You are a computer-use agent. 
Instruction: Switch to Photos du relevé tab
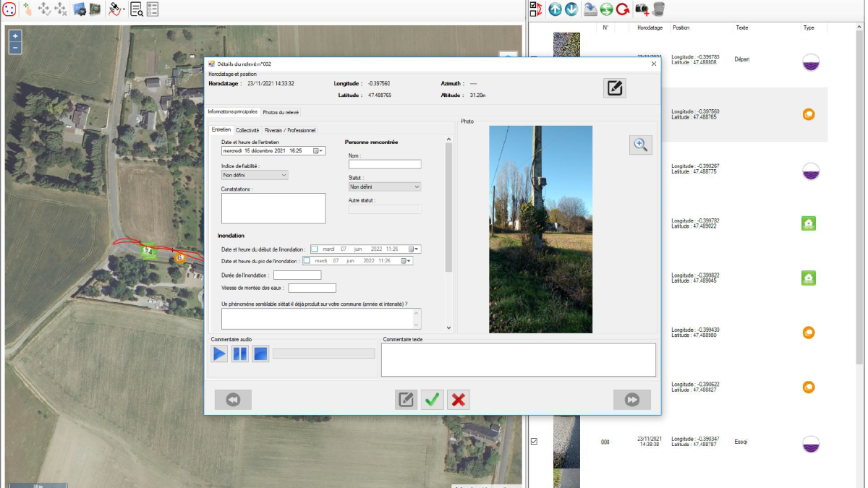point(281,112)
